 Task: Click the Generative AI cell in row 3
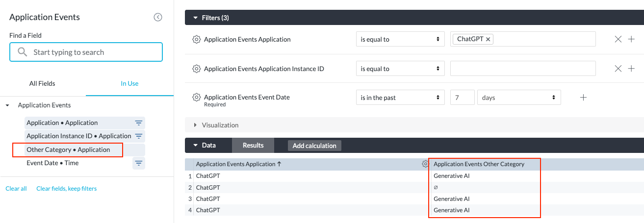pyautogui.click(x=451, y=198)
